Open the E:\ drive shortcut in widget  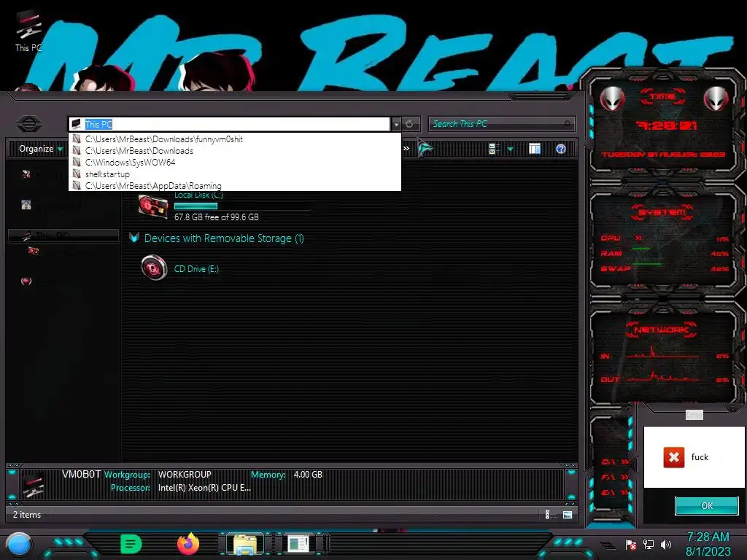click(614, 492)
